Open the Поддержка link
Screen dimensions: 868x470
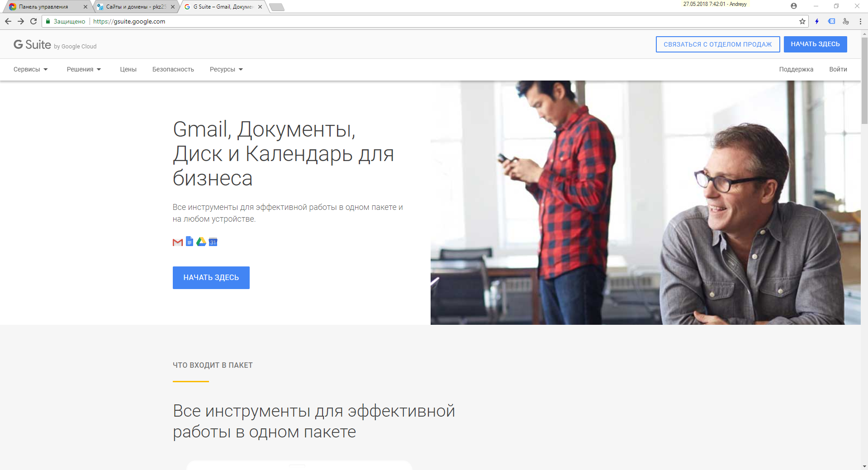coord(796,69)
